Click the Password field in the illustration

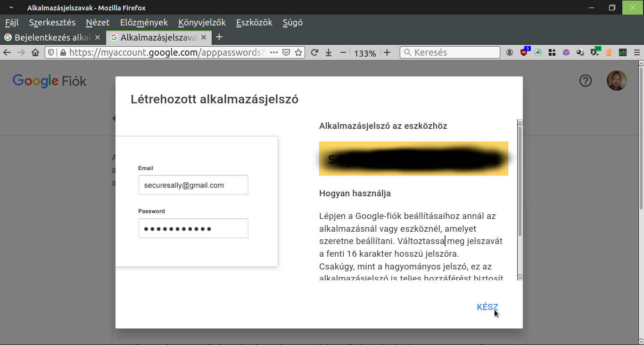[x=193, y=228]
